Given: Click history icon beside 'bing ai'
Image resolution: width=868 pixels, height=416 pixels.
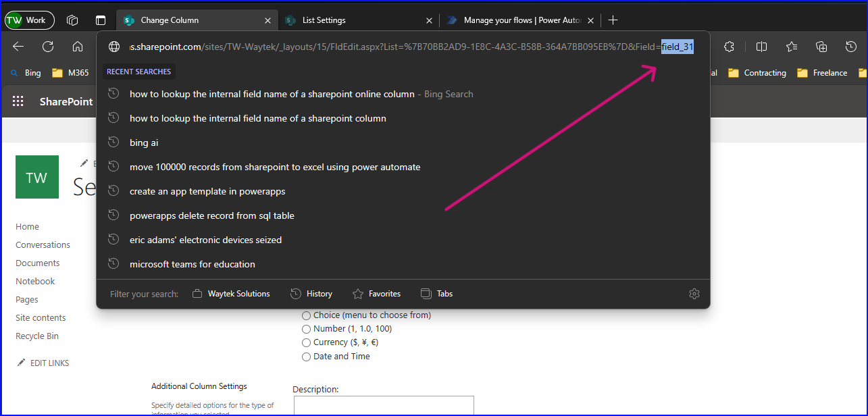Looking at the screenshot, I should click(x=113, y=142).
